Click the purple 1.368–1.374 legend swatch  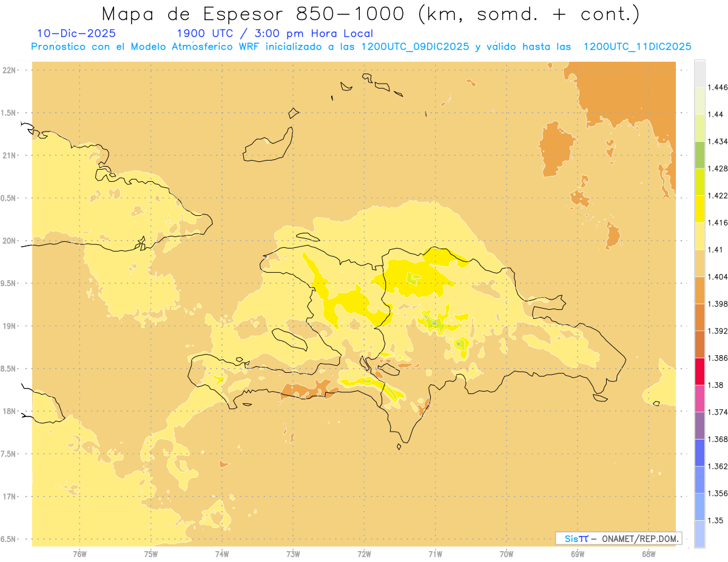coord(699,426)
